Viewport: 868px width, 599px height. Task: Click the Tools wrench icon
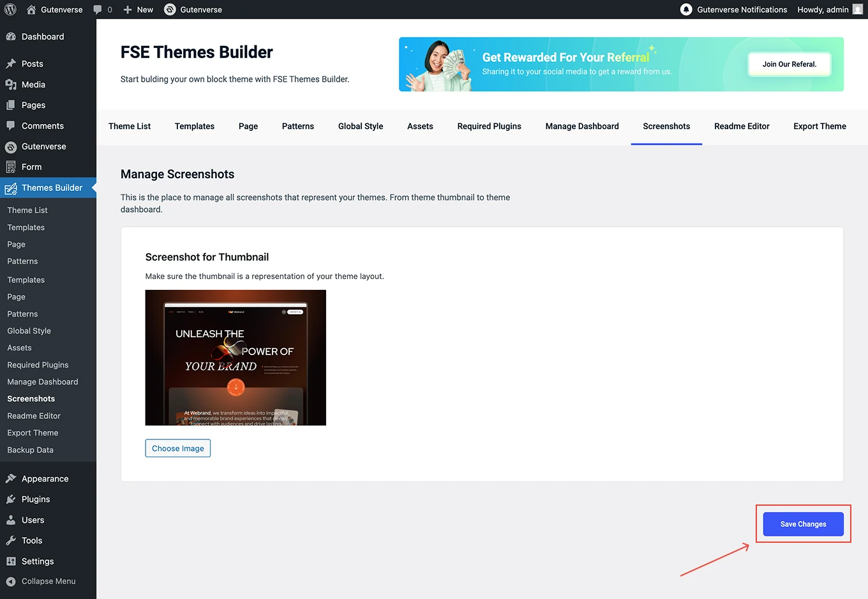point(11,541)
